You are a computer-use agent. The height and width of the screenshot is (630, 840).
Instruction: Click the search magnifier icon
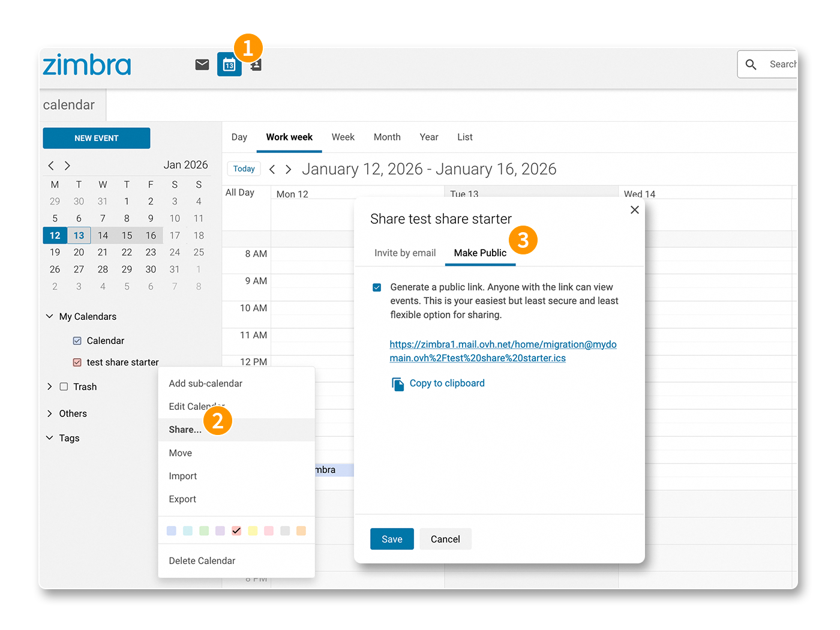751,64
